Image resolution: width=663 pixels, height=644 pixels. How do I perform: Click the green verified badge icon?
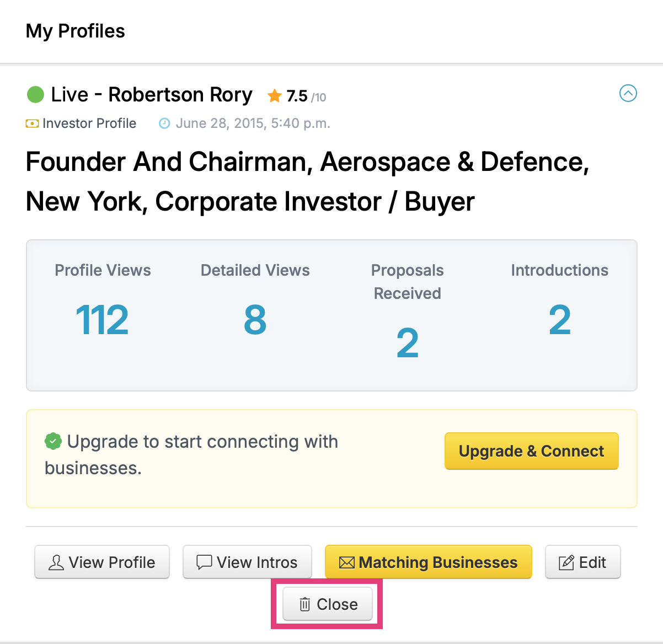pos(53,441)
